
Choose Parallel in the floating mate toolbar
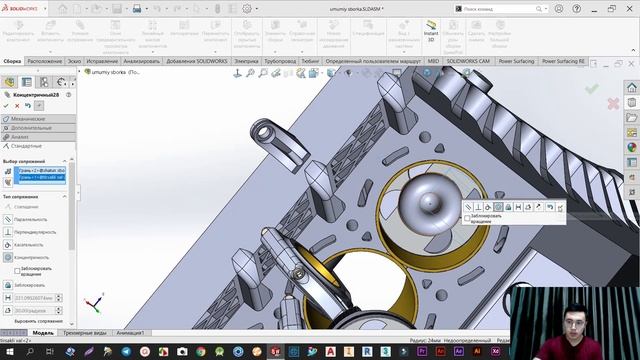[468, 207]
